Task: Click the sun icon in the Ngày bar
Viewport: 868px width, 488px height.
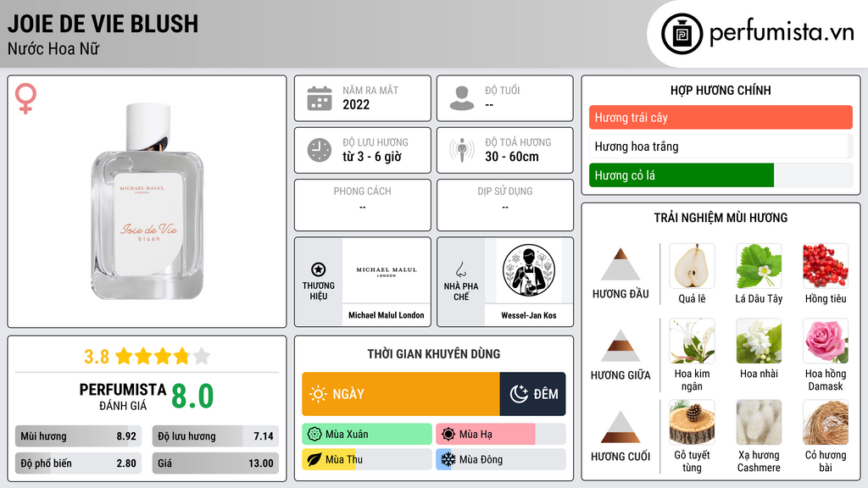Action: pyautogui.click(x=318, y=394)
